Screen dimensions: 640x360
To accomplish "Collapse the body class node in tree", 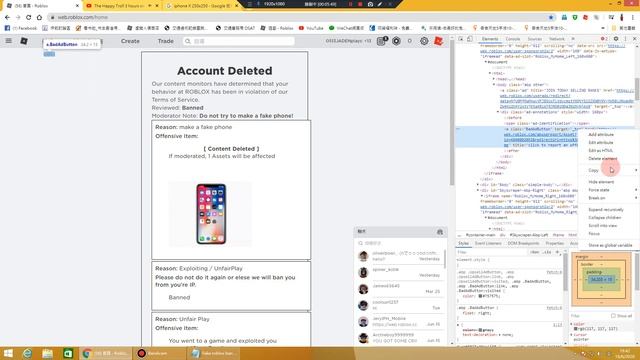I will coord(494,84).
